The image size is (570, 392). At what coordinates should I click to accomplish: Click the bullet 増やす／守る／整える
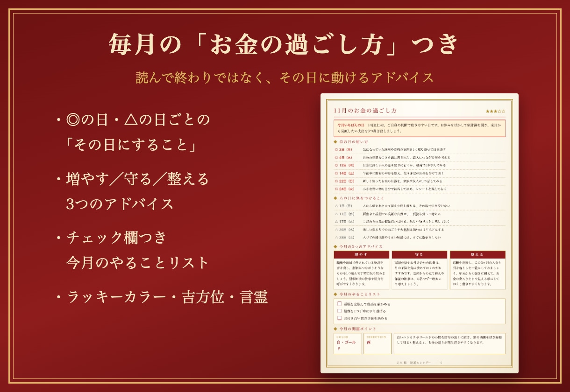137,179
